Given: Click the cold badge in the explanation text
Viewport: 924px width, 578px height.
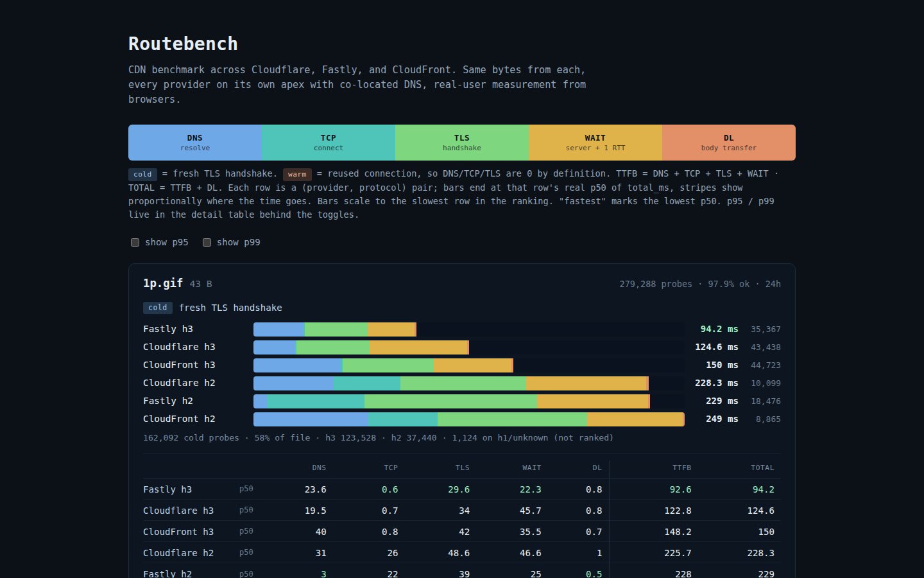Looking at the screenshot, I should (142, 174).
